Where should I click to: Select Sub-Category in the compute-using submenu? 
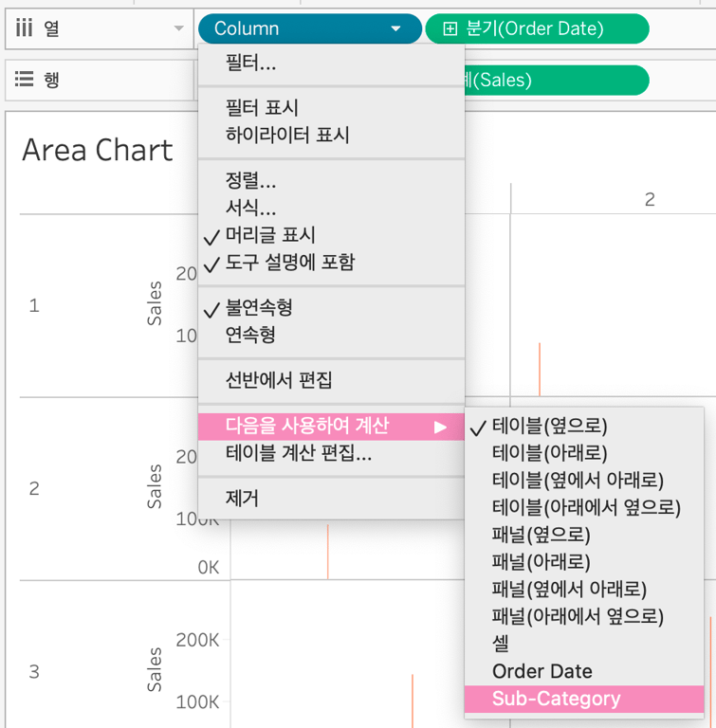[556, 700]
